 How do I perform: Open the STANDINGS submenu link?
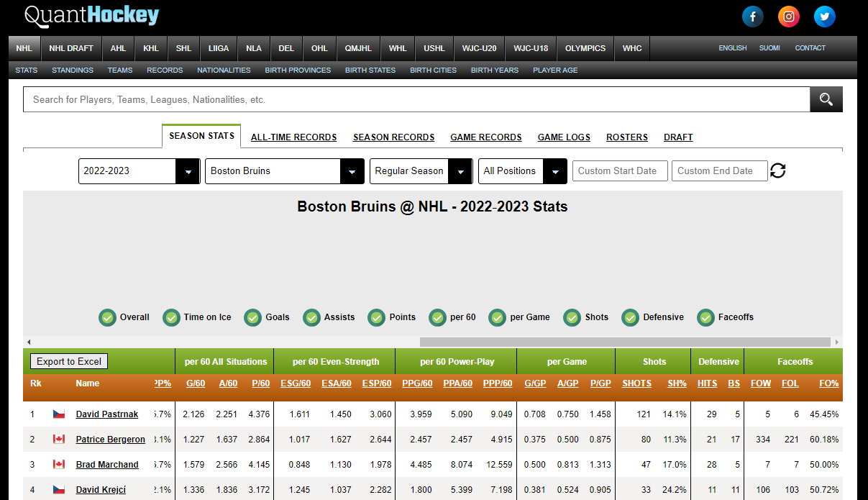coord(73,71)
